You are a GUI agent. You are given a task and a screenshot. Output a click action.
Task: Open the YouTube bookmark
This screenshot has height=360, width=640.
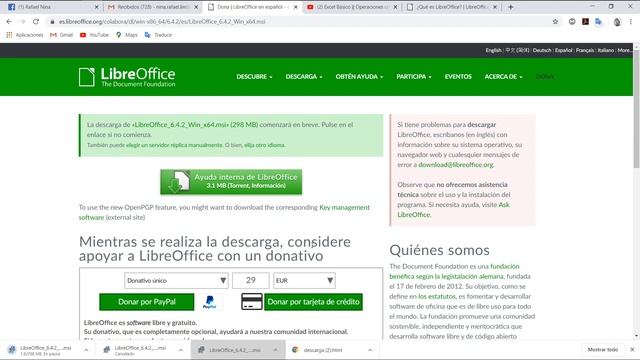click(95, 35)
